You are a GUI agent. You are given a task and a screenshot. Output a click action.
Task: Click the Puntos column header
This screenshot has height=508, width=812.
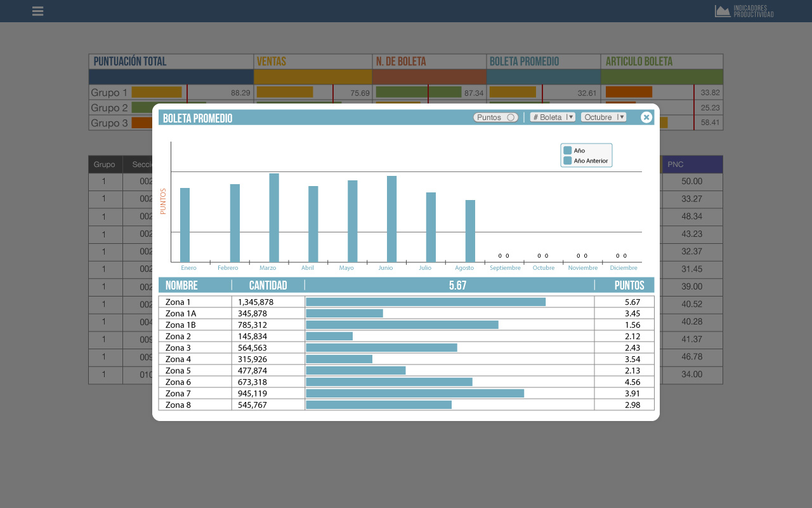(629, 286)
